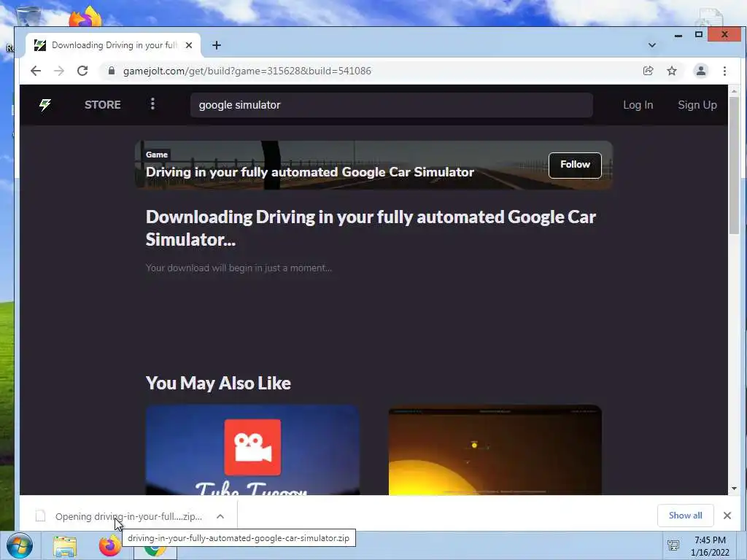Open Chrome's three-dot customize menu
The width and height of the screenshot is (747, 560).
pyautogui.click(x=724, y=71)
